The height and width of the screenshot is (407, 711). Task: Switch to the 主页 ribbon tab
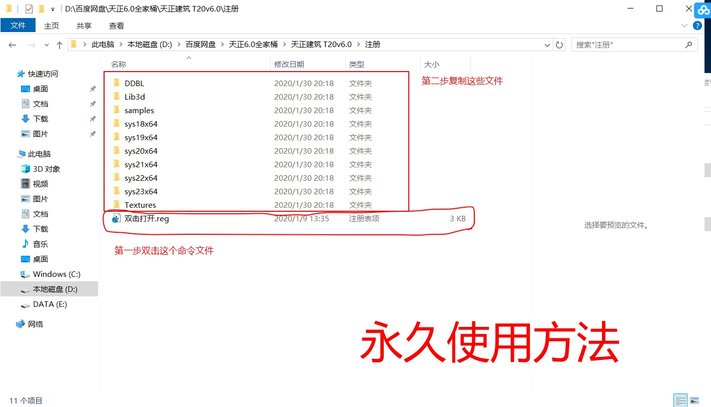tap(51, 26)
